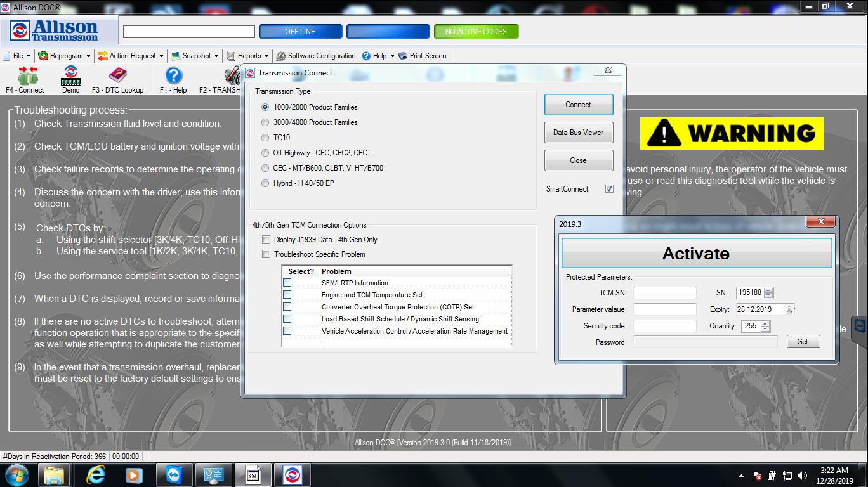Click the large Activate button
The height and width of the screenshot is (487, 868).
tap(696, 254)
